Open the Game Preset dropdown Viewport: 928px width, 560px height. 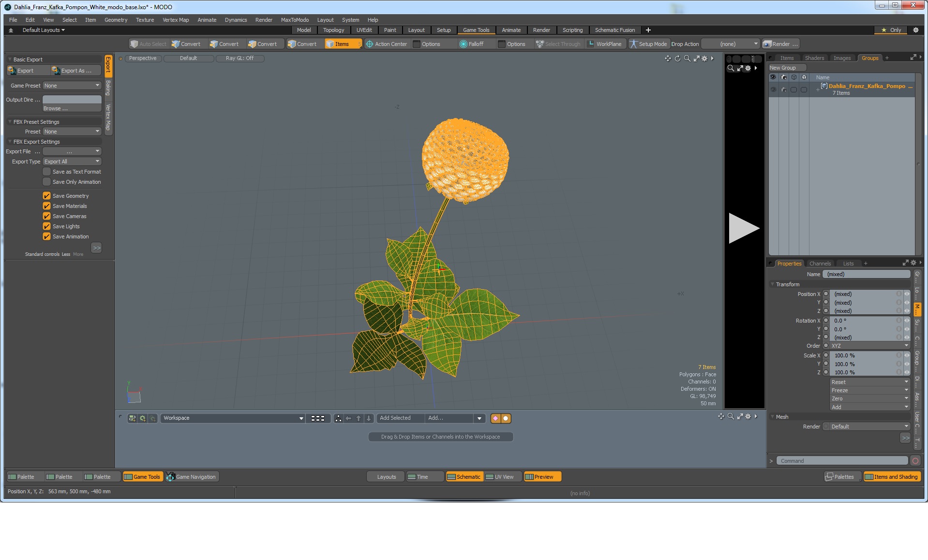[72, 86]
